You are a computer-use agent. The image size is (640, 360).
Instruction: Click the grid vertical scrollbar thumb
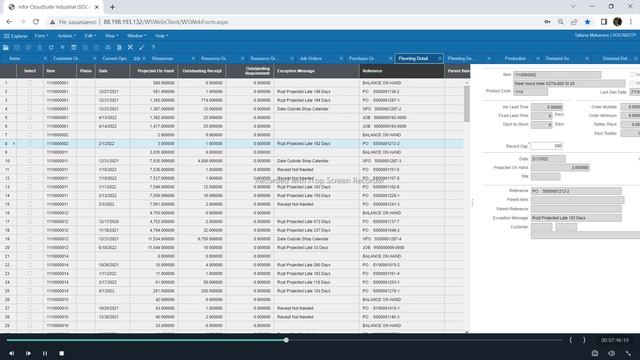tap(467, 104)
